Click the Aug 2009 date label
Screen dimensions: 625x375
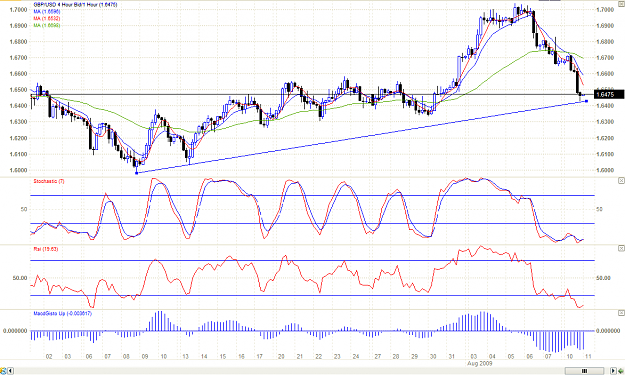(480, 363)
